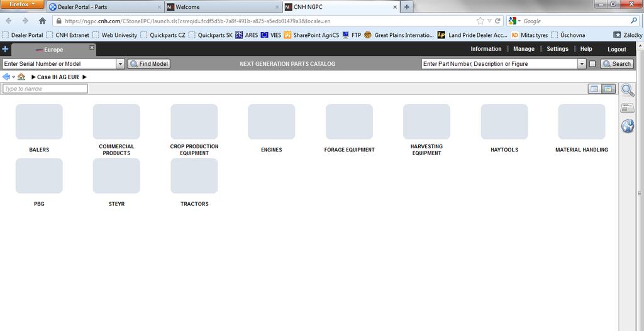Focus the Enter Part Number, Description field
Image resolution: width=644 pixels, height=331 pixels.
[x=500, y=64]
